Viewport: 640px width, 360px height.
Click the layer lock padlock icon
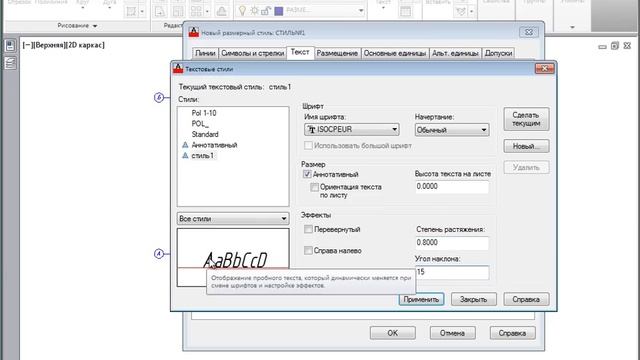point(266,11)
